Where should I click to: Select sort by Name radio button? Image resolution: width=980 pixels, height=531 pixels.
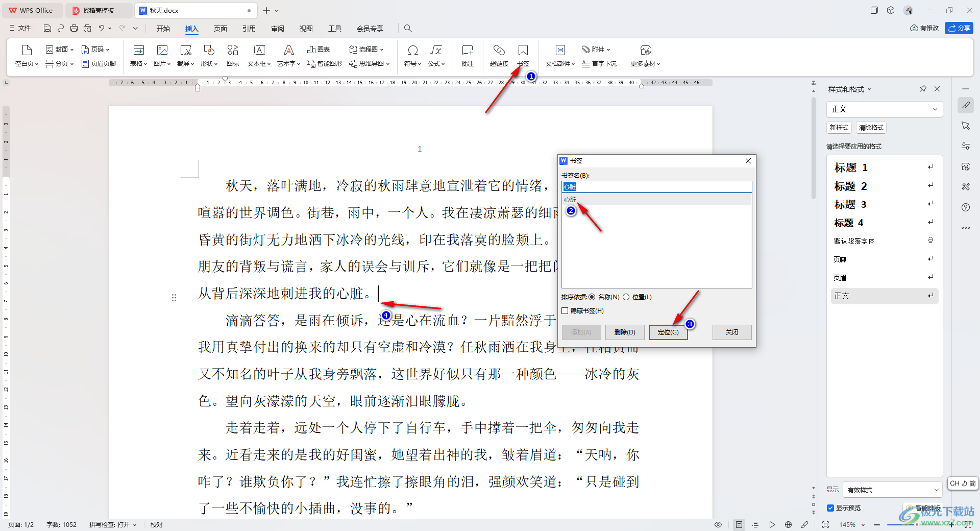point(592,297)
